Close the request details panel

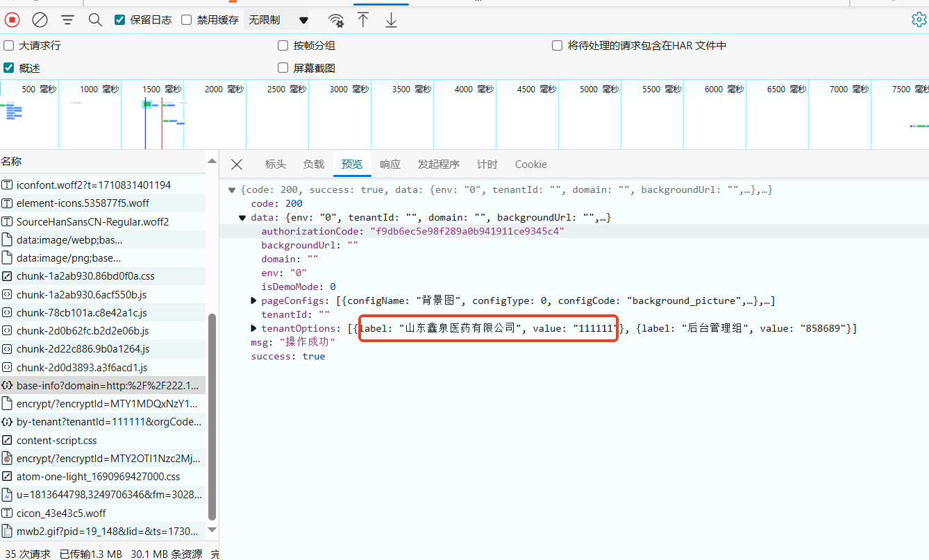(x=237, y=164)
